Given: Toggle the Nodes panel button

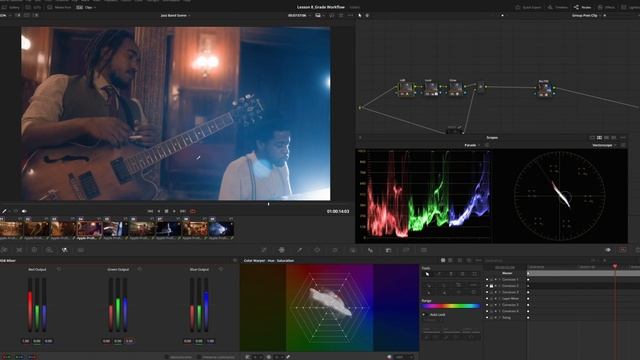Looking at the screenshot, I should click(x=582, y=7).
